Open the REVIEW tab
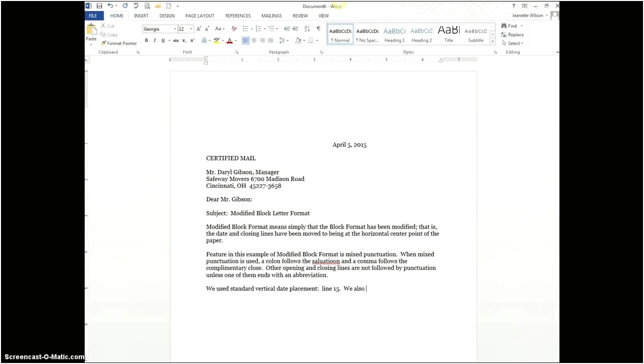 (x=300, y=16)
